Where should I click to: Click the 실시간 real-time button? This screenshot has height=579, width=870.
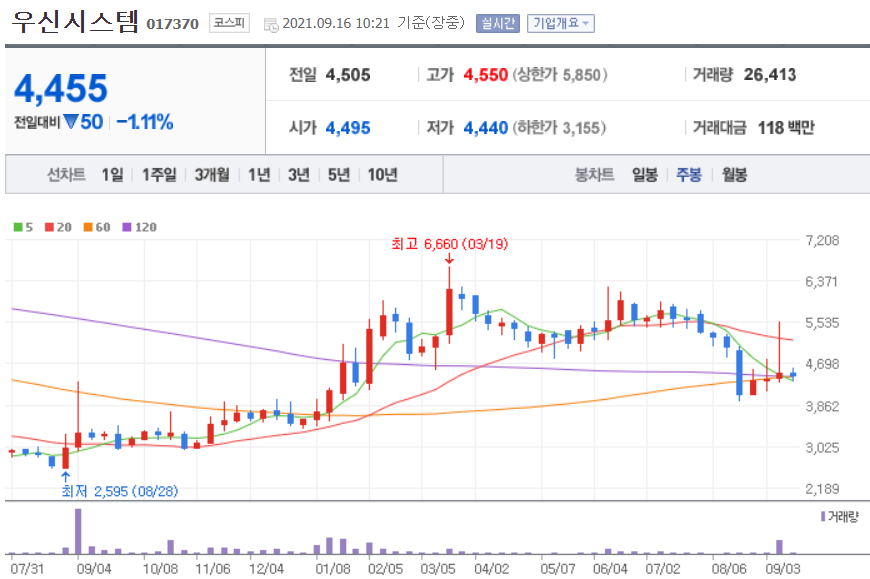498,23
